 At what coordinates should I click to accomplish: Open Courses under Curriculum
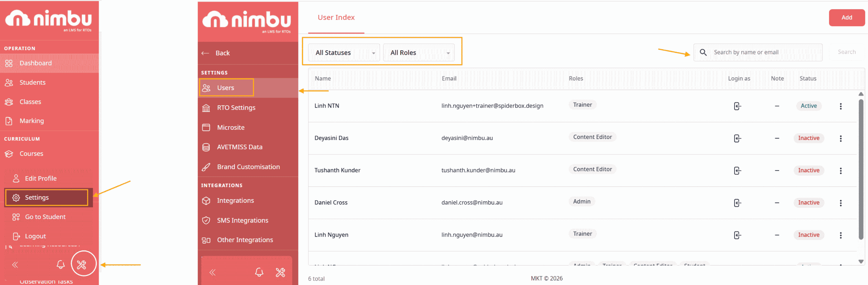[49, 154]
